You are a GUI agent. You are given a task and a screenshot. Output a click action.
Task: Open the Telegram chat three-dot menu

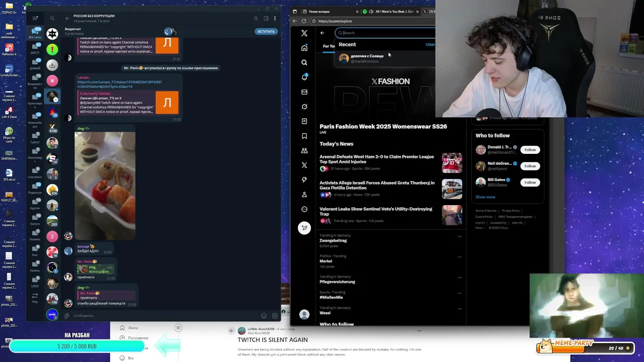(x=275, y=19)
